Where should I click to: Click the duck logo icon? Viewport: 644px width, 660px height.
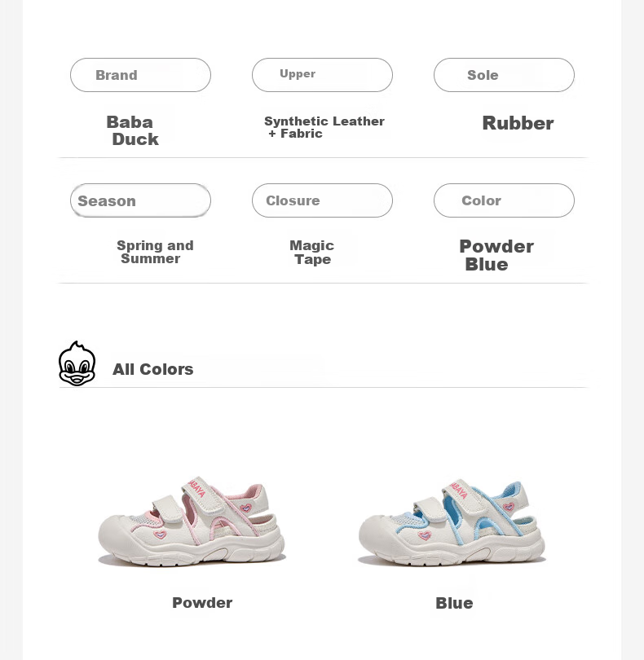tap(77, 363)
